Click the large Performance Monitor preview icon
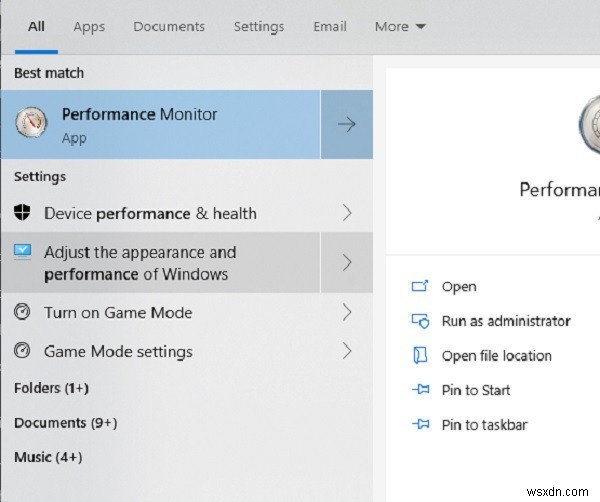600x502 pixels. coord(589,125)
